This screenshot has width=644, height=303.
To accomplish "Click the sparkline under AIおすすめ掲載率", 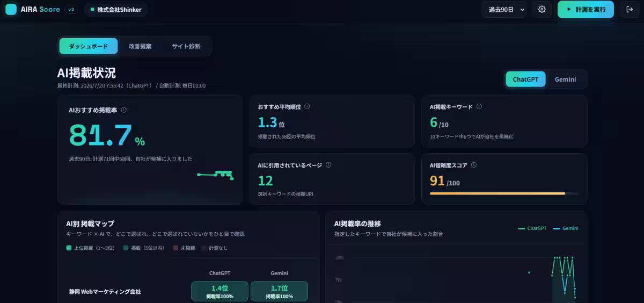I will (x=215, y=175).
